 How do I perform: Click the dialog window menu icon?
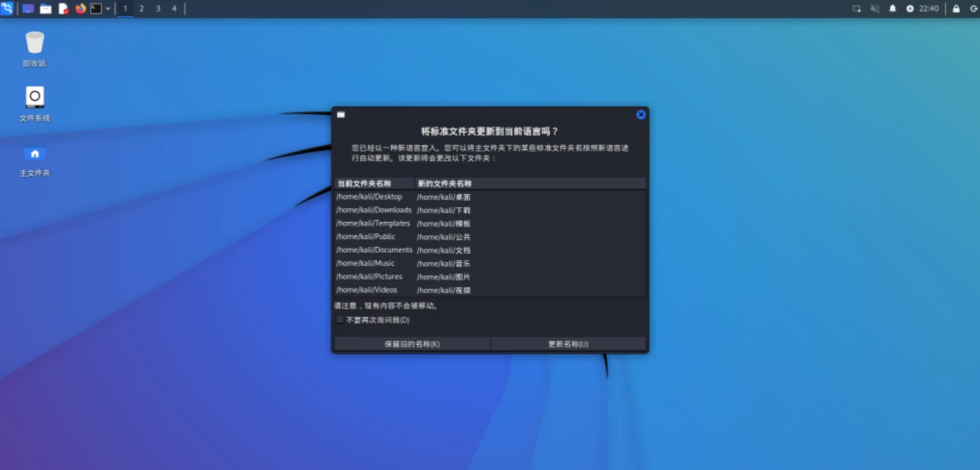pos(341,115)
